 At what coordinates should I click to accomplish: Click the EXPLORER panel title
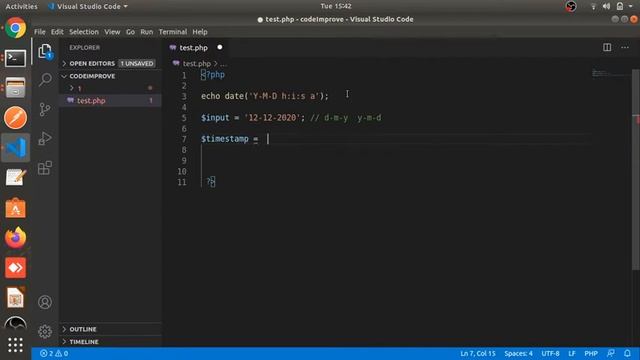[84, 48]
